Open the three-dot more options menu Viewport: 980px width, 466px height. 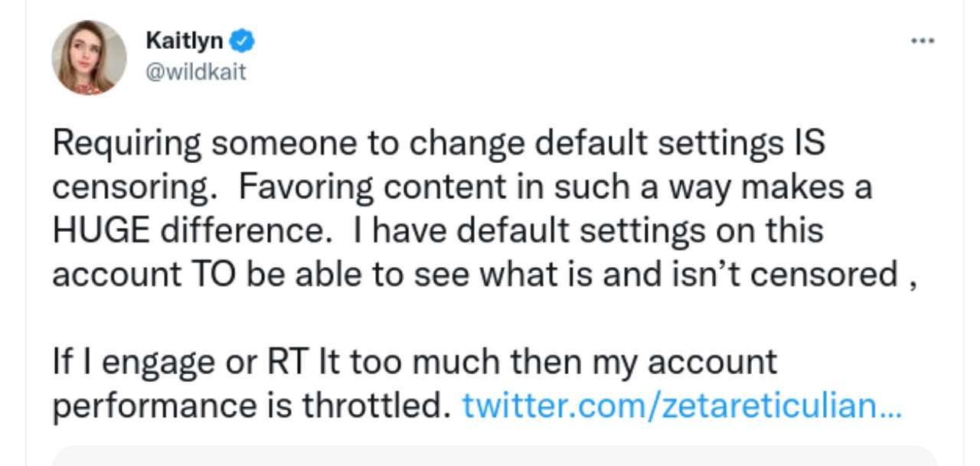coord(923,41)
